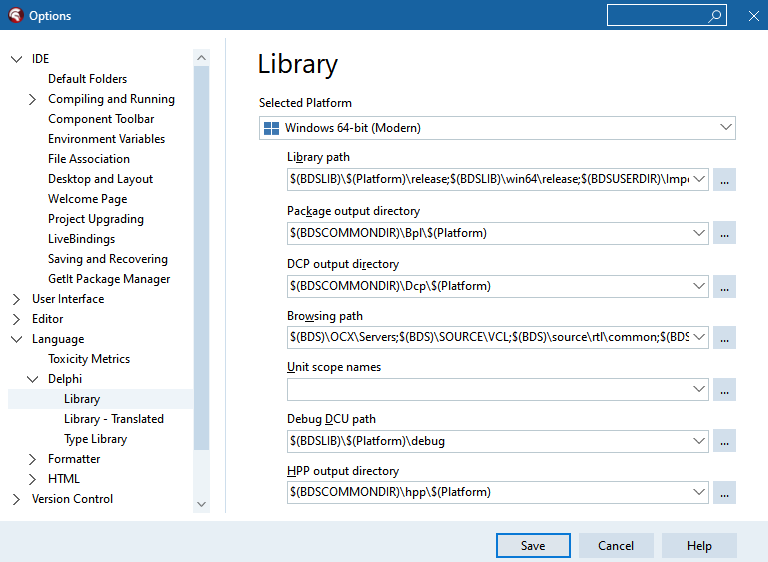Click the RAD Studio logo icon
The image size is (768, 562).
click(16, 15)
